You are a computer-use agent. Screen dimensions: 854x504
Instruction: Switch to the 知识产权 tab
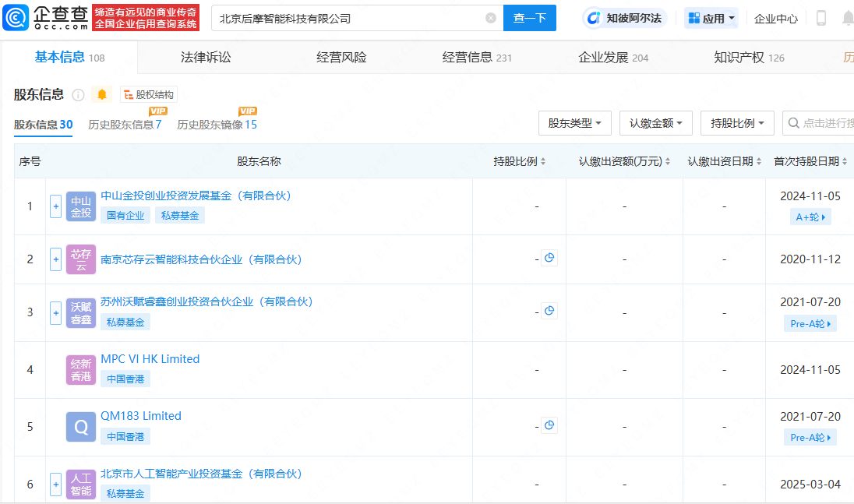pos(749,57)
